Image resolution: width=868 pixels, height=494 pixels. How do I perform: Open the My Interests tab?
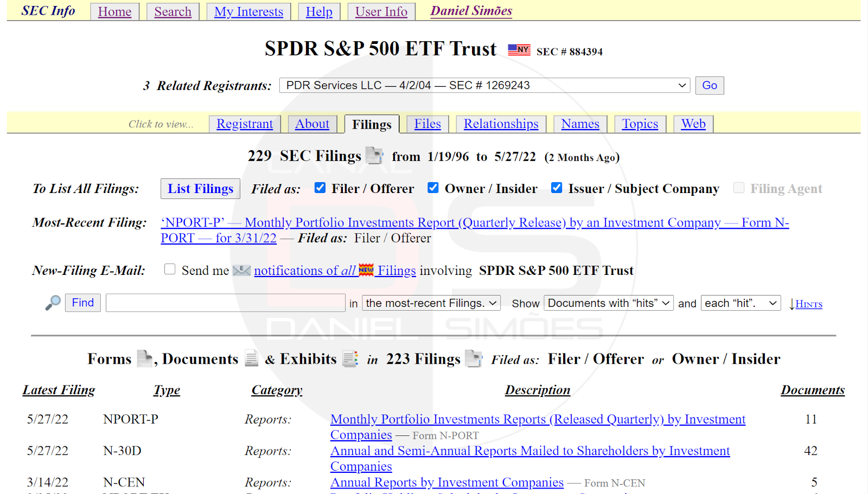click(248, 11)
